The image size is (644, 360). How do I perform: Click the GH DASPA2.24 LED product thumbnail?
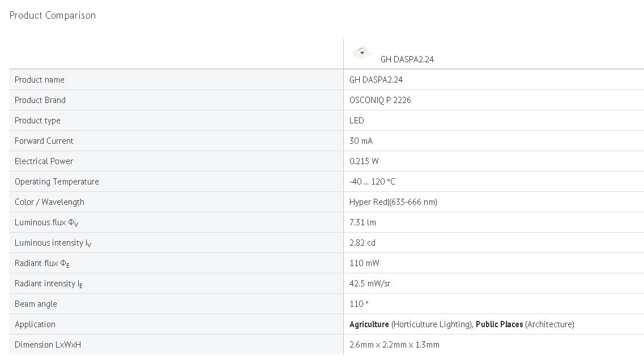click(362, 53)
